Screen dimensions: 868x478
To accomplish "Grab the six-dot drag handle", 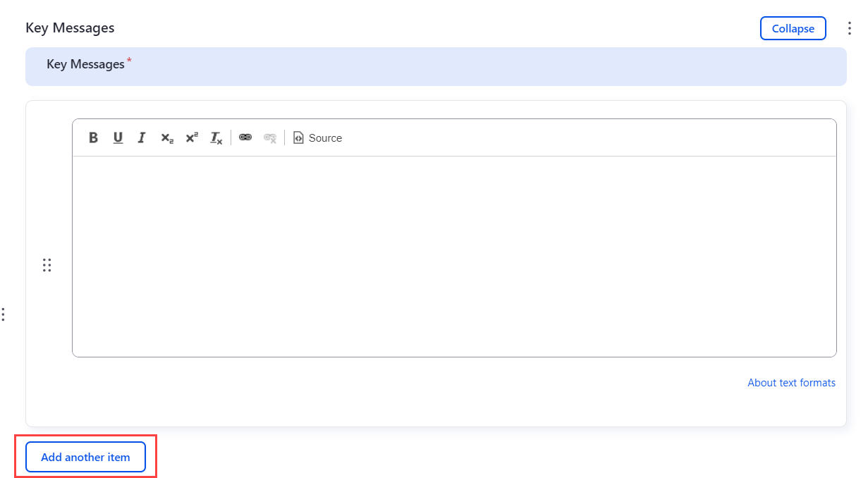I will 47,265.
